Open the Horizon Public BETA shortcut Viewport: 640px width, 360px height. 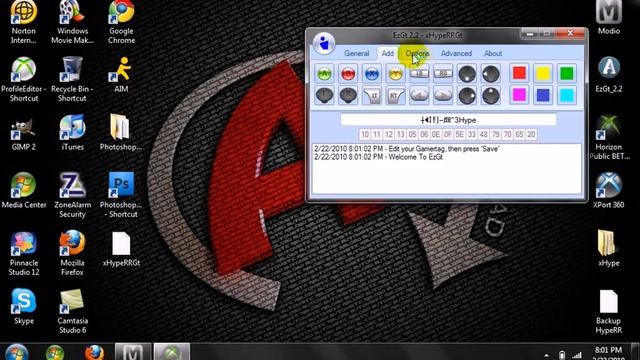tap(609, 137)
